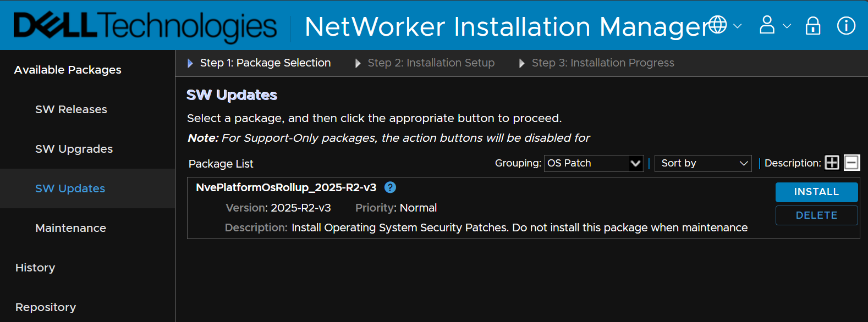Open SW Upgrades section
Image resolution: width=868 pixels, height=322 pixels.
(x=74, y=149)
